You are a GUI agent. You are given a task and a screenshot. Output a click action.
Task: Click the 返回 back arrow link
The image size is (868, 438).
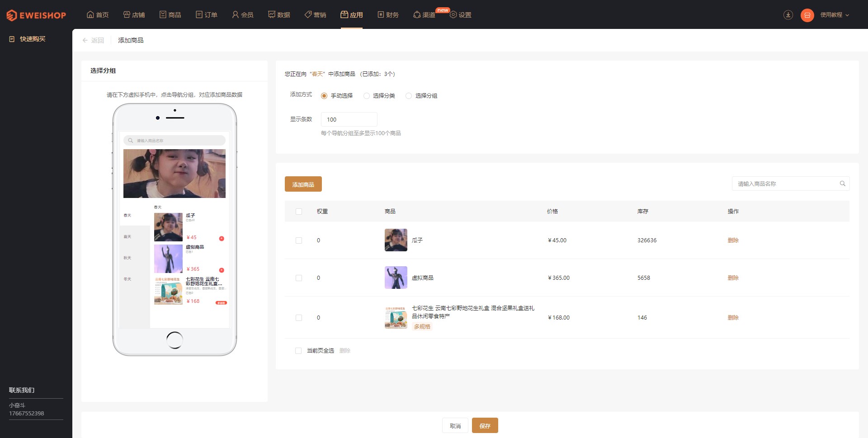[x=93, y=40]
